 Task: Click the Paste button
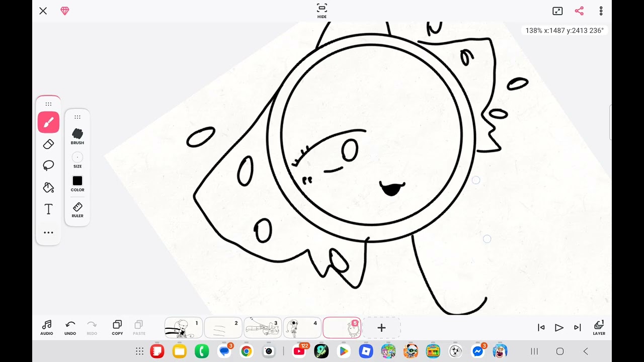[x=139, y=328]
